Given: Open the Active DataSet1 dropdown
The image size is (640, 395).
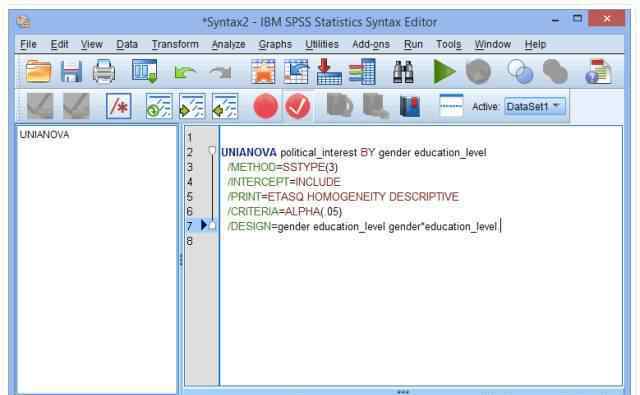Looking at the screenshot, I should click(535, 107).
